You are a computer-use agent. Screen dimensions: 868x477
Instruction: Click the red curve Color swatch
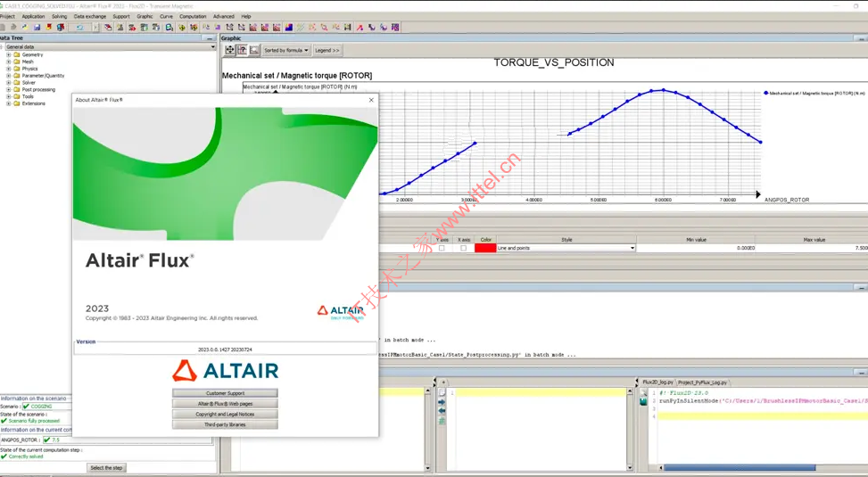click(x=485, y=248)
